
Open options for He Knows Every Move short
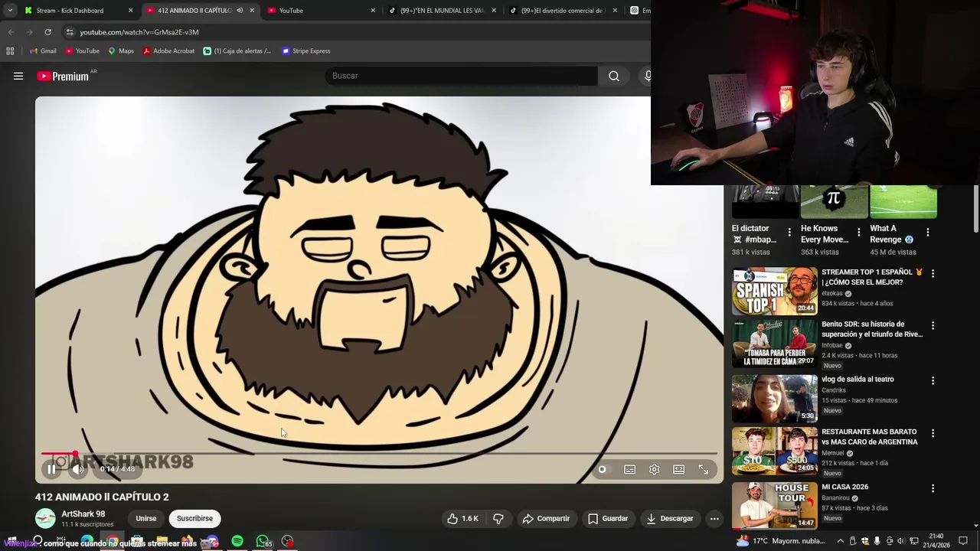[858, 232]
